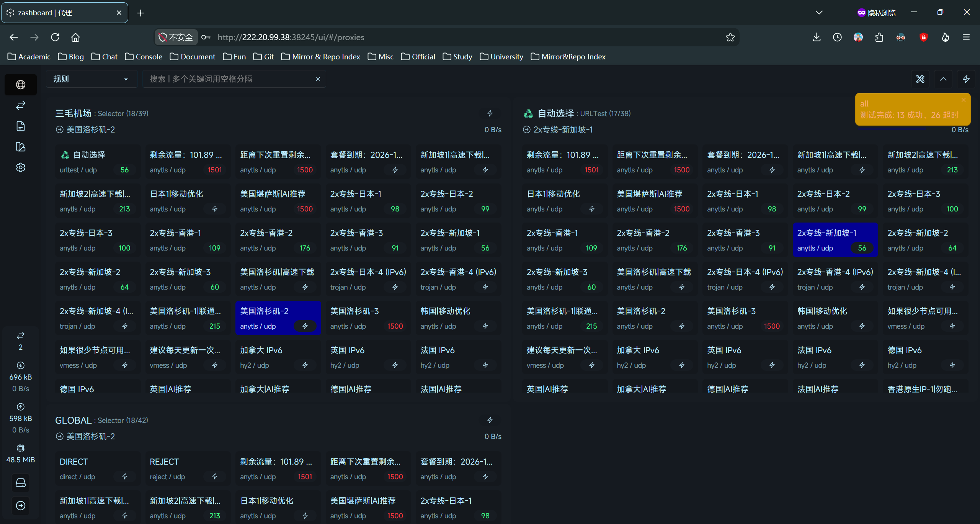
Task: Open the University bookmarks folder
Action: (x=501, y=57)
